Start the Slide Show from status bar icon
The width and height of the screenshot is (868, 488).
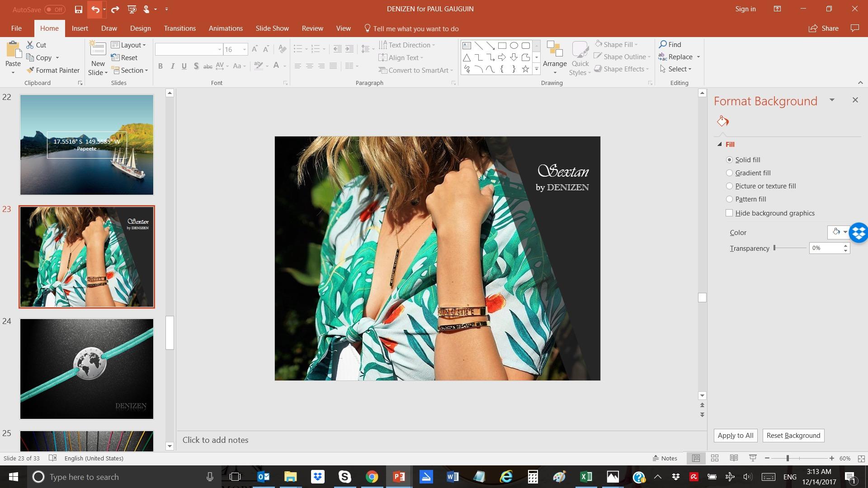click(x=753, y=458)
